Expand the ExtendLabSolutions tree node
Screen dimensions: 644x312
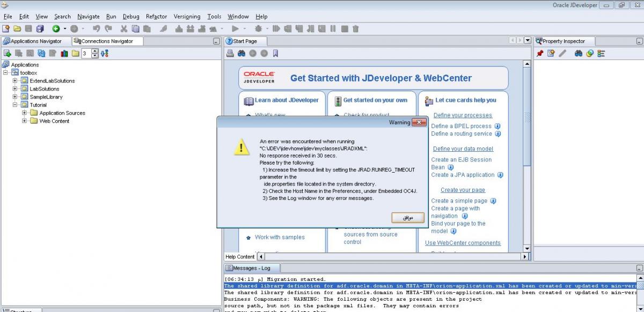[x=15, y=81]
